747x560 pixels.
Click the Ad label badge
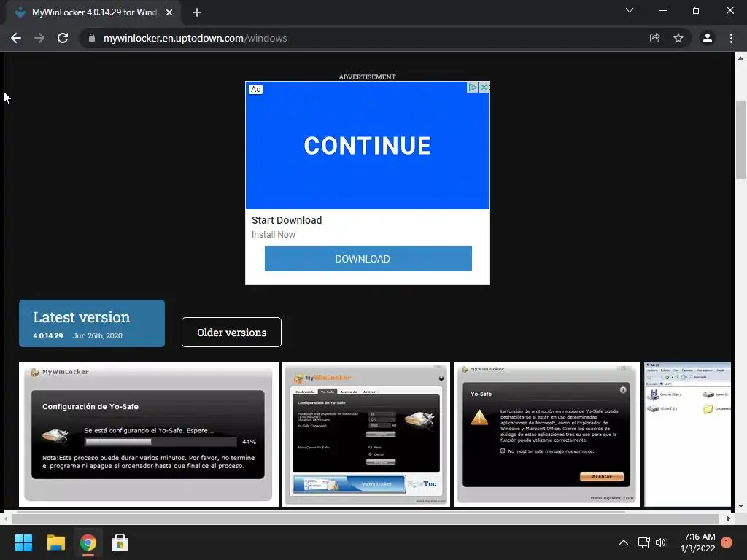256,89
